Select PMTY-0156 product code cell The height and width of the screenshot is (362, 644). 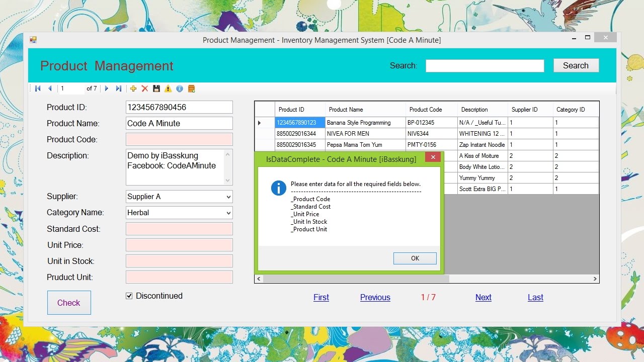pos(432,145)
